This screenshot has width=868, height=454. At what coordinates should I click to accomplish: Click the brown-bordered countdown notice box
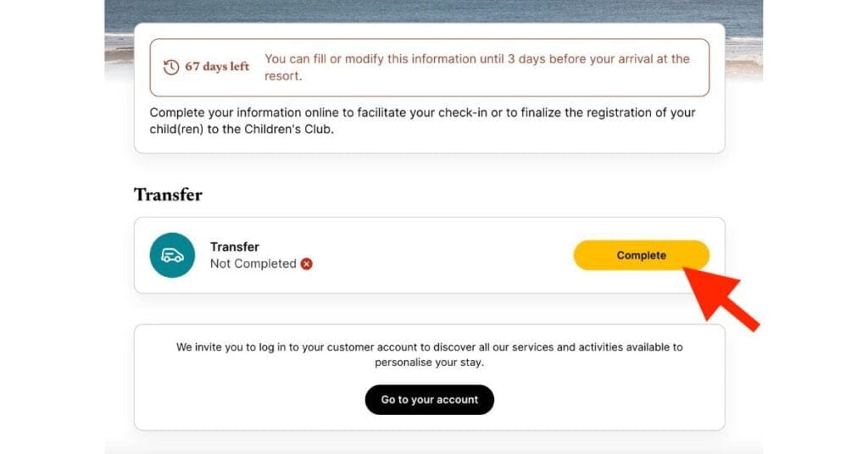429,68
